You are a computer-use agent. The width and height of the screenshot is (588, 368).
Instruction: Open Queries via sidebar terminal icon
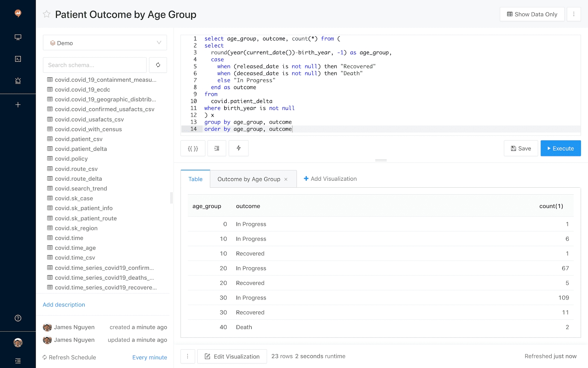pyautogui.click(x=18, y=59)
